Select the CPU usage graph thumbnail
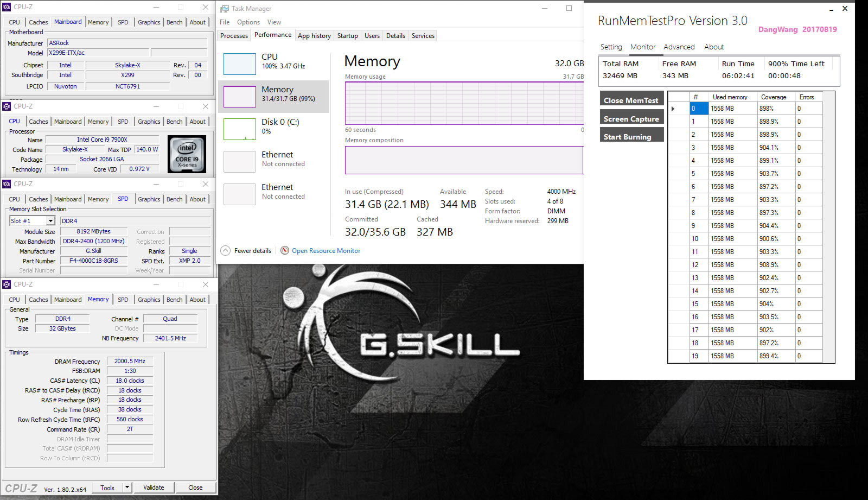The height and width of the screenshot is (500, 868). click(240, 64)
